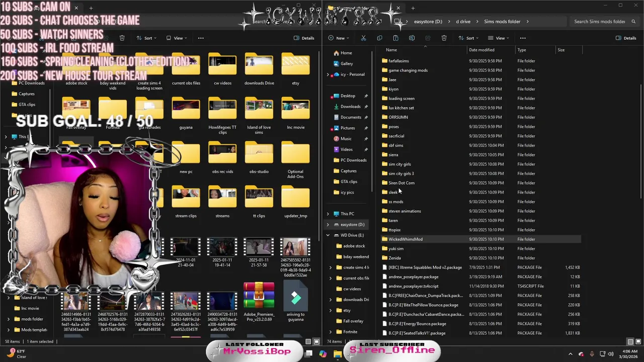644x362 pixels.
Task: Click 'd drive' in the address bar breadcrumb
Action: tap(463, 22)
